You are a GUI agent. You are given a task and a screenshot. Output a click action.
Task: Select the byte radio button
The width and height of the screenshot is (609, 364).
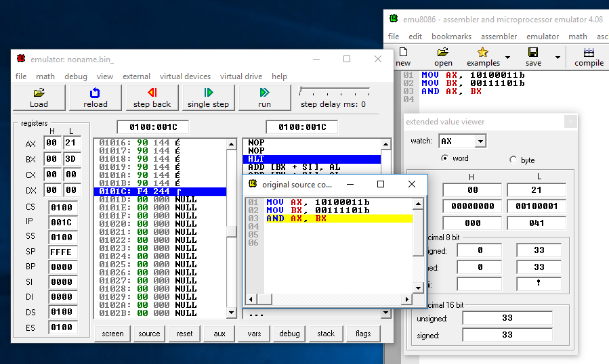pos(513,160)
